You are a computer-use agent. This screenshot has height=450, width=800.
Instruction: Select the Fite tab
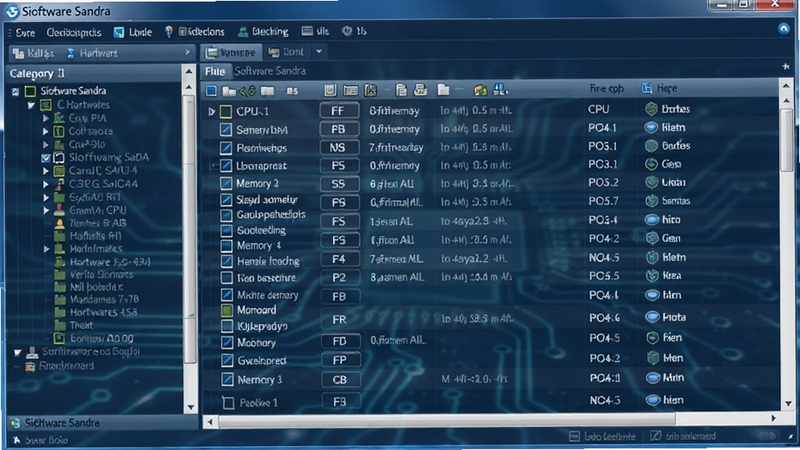tap(215, 71)
